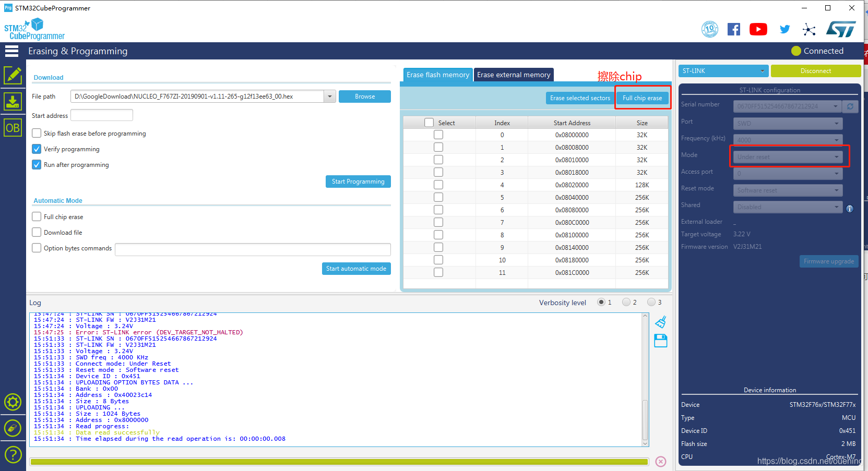Open the help question mark icon

coord(13,454)
